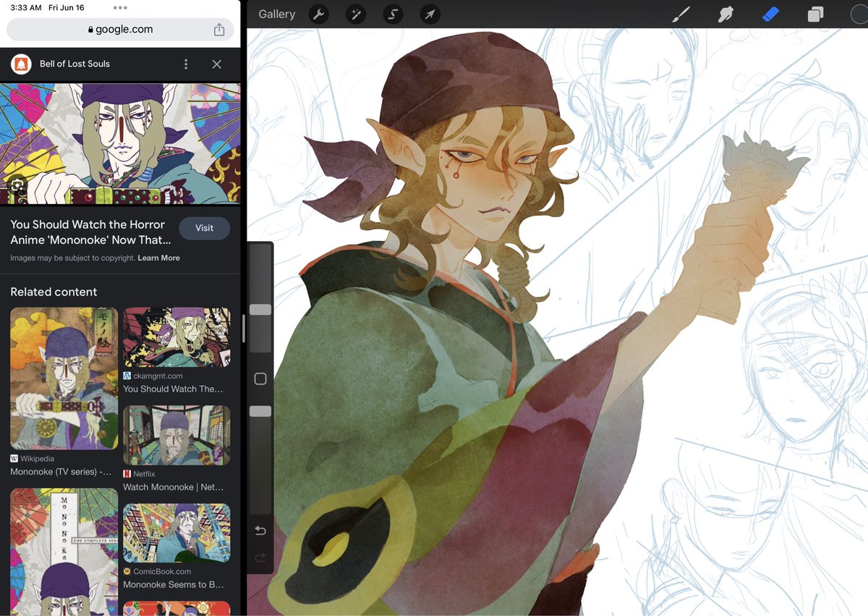
Task: Open the Bell of Lost Souls source icon
Action: (x=21, y=64)
